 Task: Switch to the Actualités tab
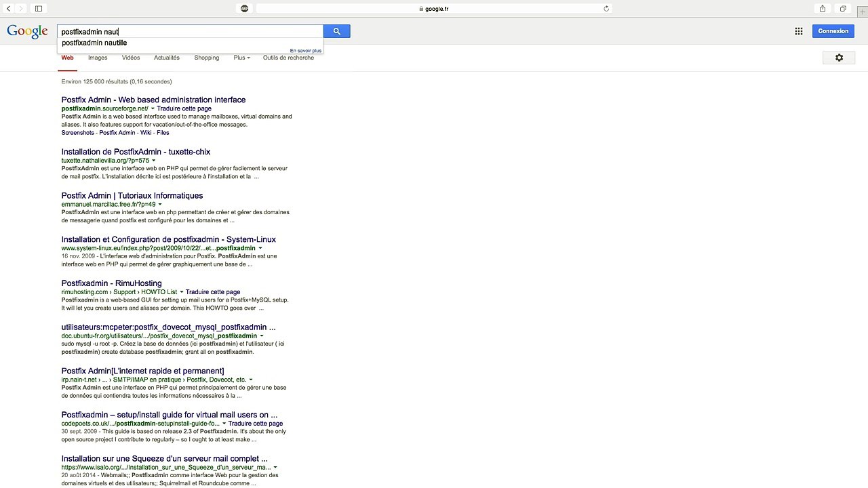[x=167, y=58]
